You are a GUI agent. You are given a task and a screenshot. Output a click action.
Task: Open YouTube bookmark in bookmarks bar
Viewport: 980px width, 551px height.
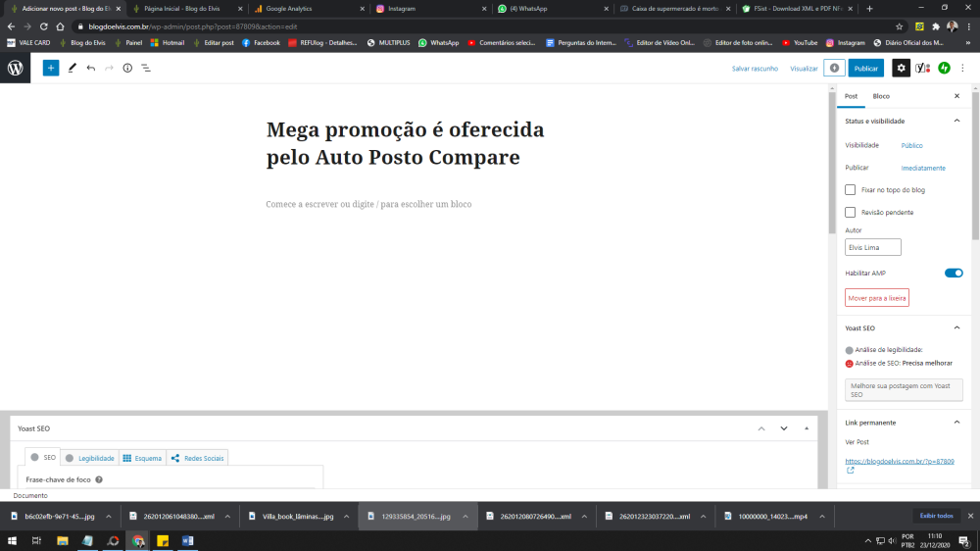pyautogui.click(x=800, y=43)
